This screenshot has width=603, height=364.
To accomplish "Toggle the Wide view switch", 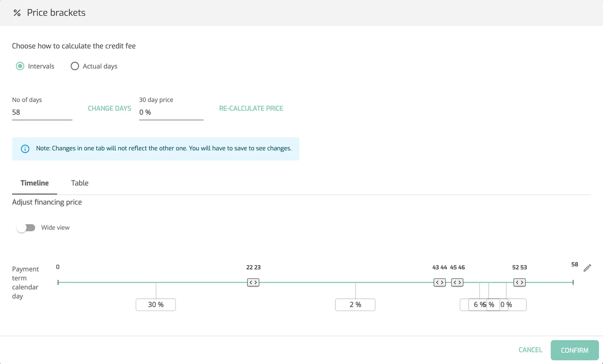I will 26,228.
